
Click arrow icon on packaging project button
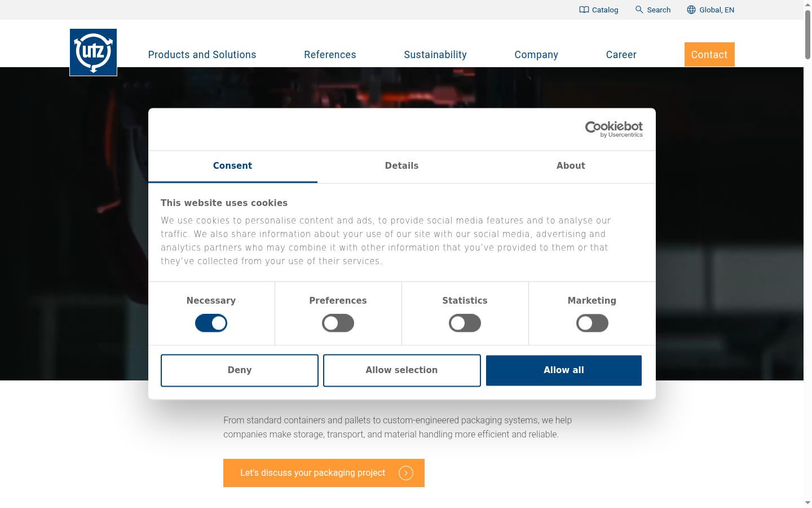click(406, 473)
